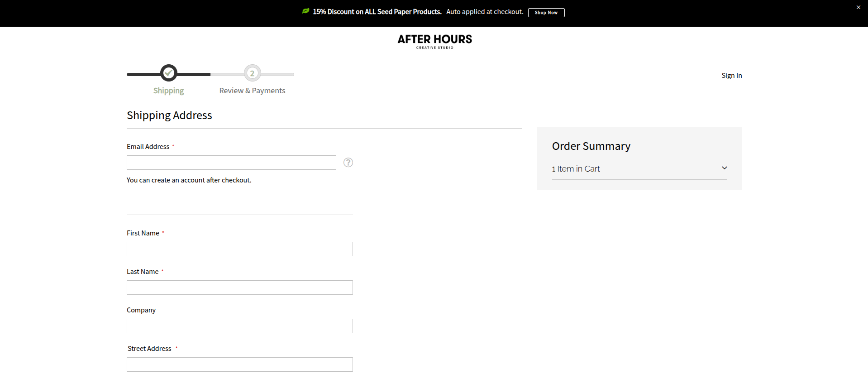The width and height of the screenshot is (868, 374).
Task: Select the Last Name input box
Action: click(239, 288)
